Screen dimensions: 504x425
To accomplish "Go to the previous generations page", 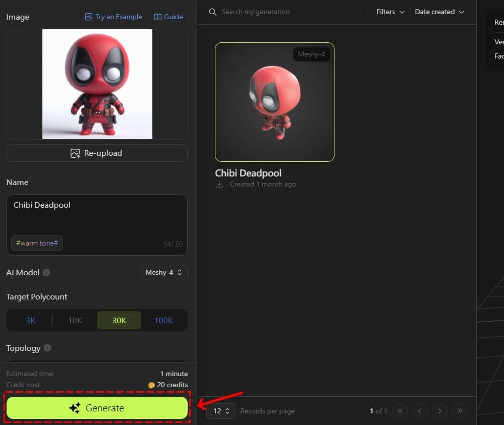I will click(420, 411).
